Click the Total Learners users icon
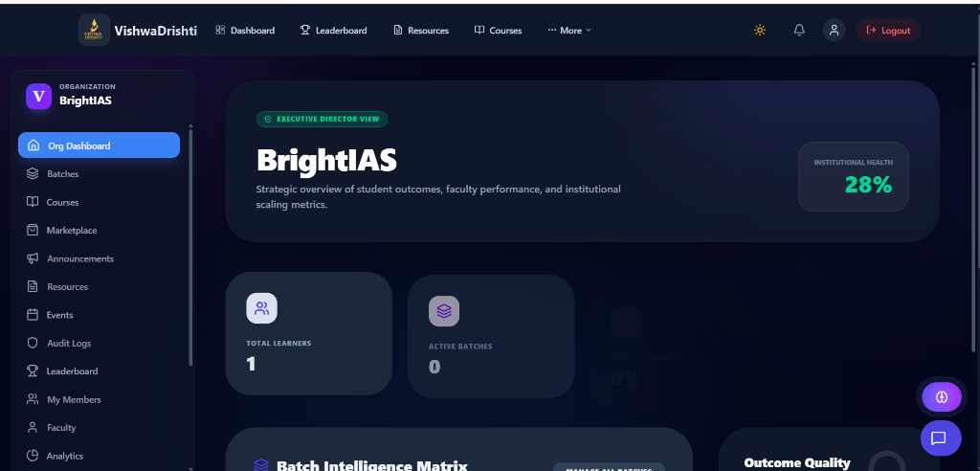Screen dimensions: 980x471 (x=261, y=307)
